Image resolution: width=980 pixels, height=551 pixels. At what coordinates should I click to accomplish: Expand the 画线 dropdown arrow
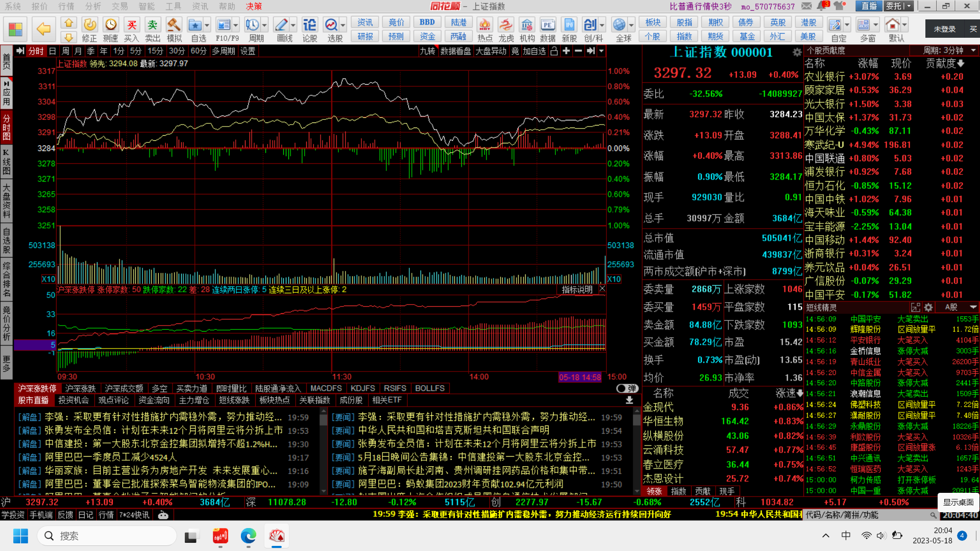293,25
